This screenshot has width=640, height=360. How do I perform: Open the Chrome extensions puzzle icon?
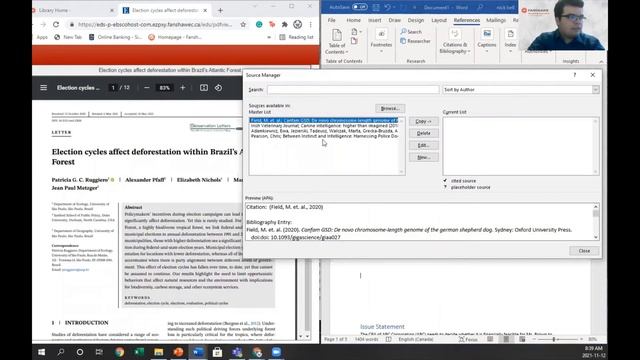click(x=284, y=24)
